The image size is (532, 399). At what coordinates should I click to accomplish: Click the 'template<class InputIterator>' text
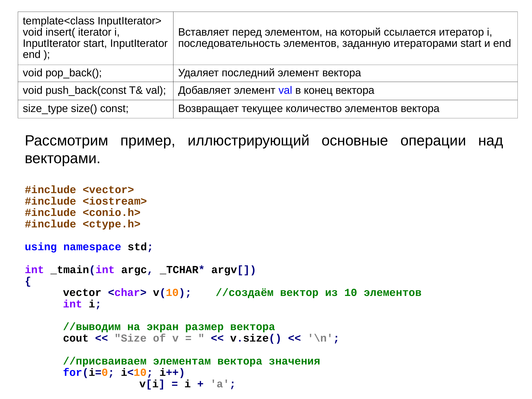coord(92,21)
